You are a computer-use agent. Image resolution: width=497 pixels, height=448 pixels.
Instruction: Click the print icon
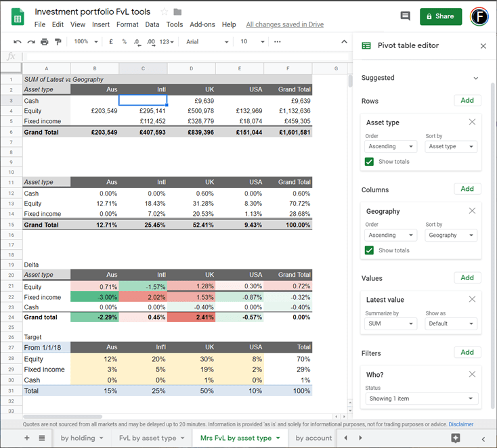coord(45,42)
